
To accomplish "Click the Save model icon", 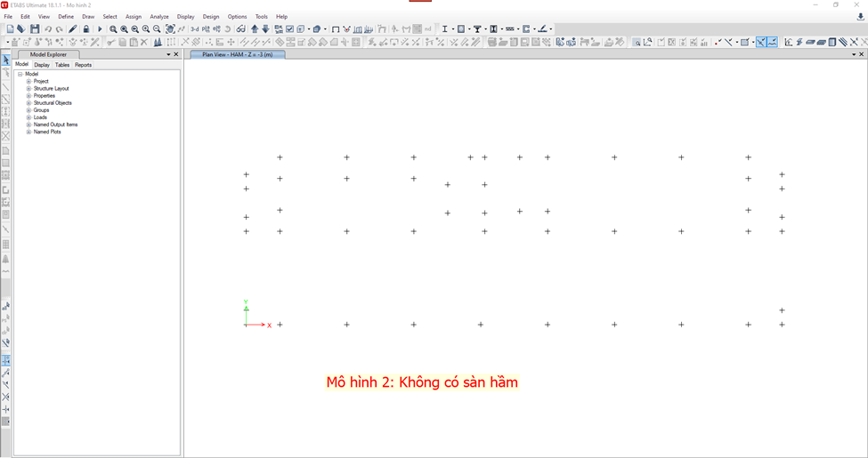I will click(35, 29).
